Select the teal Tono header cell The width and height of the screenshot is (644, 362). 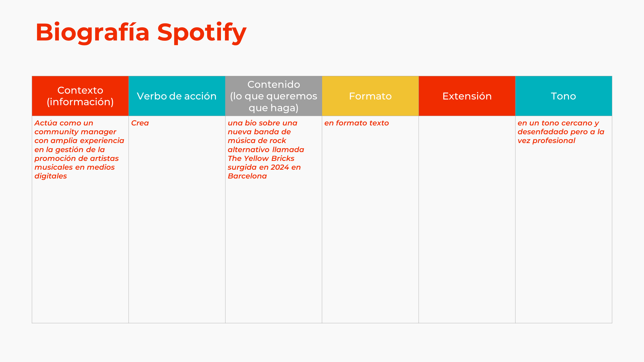pyautogui.click(x=563, y=96)
